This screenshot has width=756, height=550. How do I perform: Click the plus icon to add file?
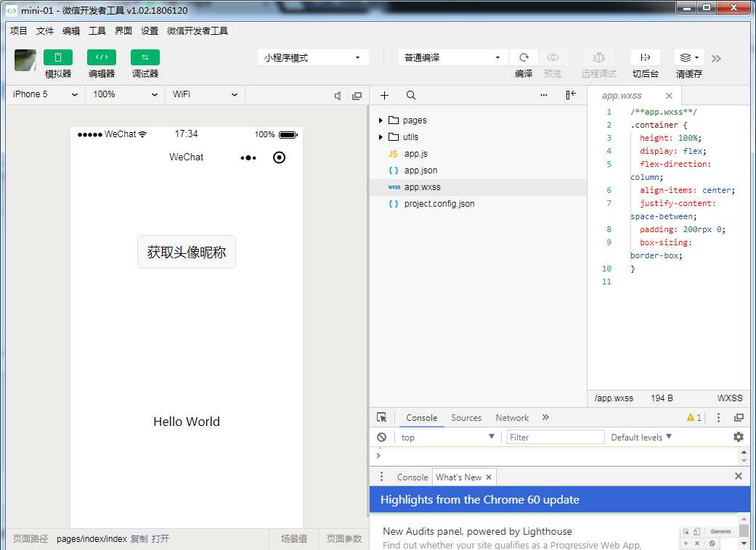tap(384, 95)
